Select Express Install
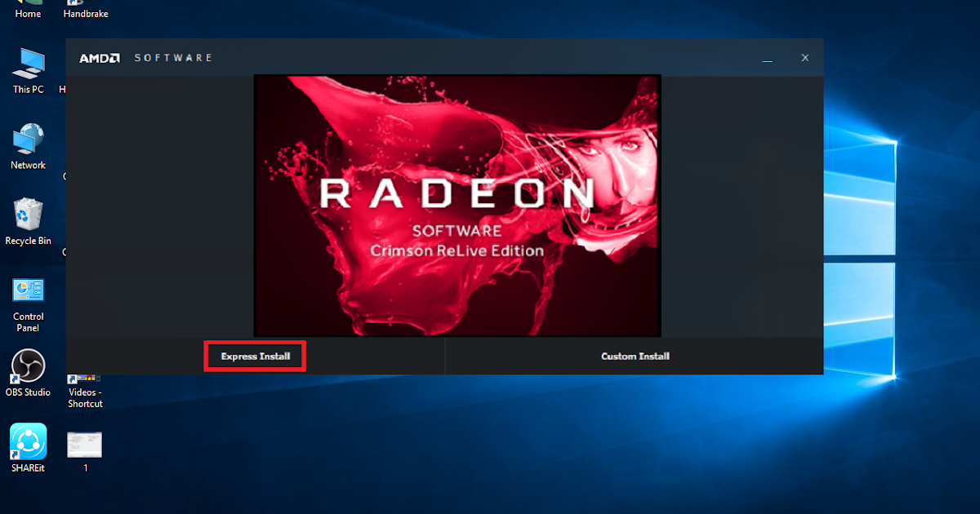This screenshot has height=514, width=980. [x=254, y=356]
